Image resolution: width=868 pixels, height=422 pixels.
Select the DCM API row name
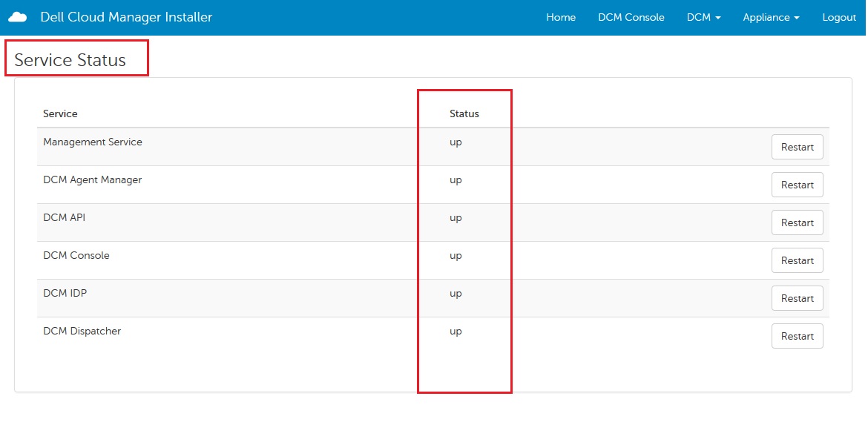point(65,217)
